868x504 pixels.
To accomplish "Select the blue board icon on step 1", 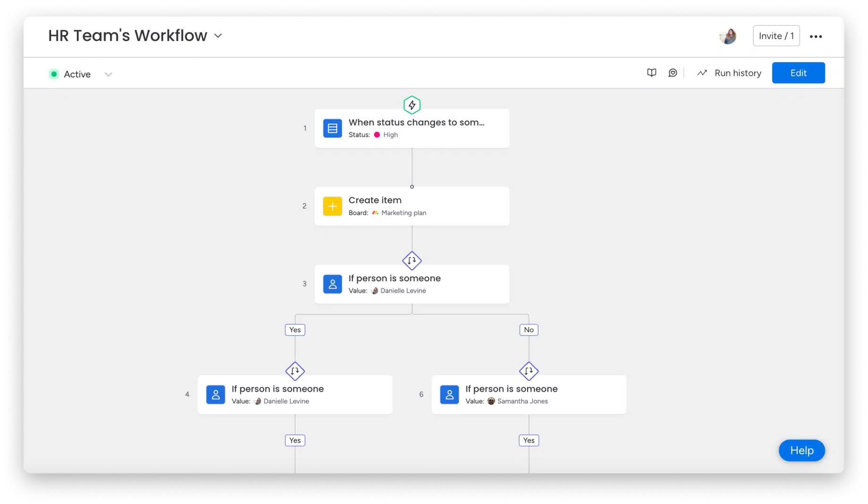I will coord(332,128).
